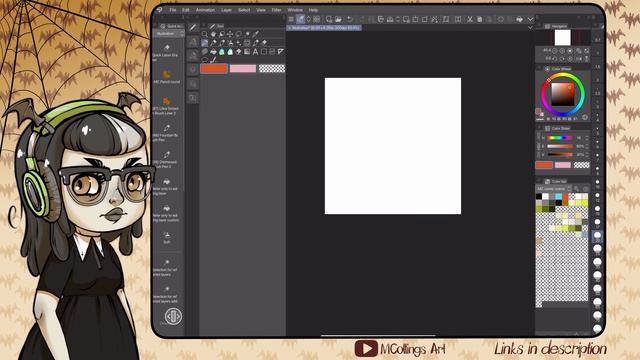Pick the cyan swatch in the color set
640x360 pixels.
tap(558, 197)
